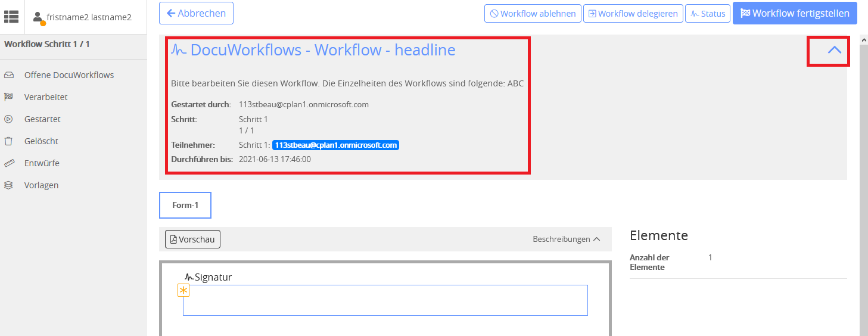Viewport: 868px width, 336px height.
Task: Click the Offene DocuWorkflows inbox icon
Action: point(8,75)
